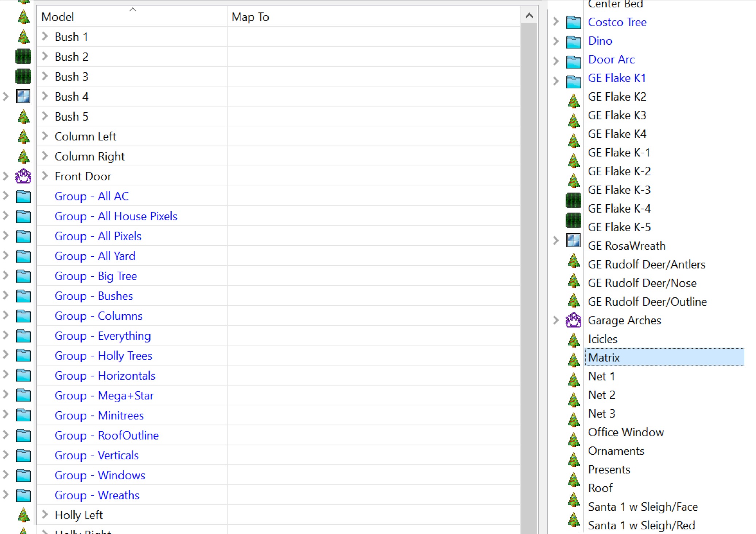Viewport: 756px width, 534px height.
Task: Click the tree icon next to Icicles
Action: (x=574, y=340)
